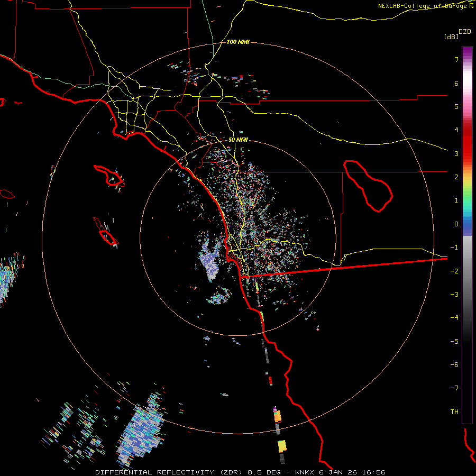
Task: Click the purple top of the color bar
Action: [x=467, y=52]
